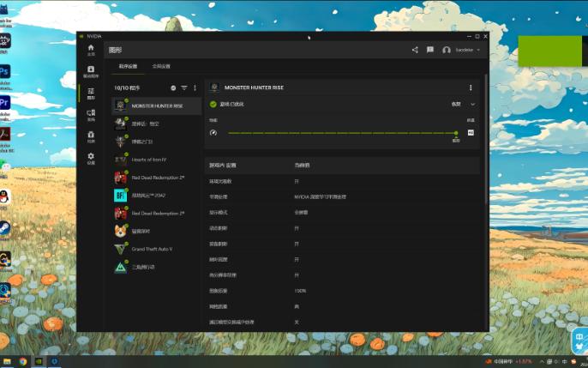Open MONSTER HUNTER RISE detail three-dot menu
This screenshot has width=588, height=368.
coord(471,87)
